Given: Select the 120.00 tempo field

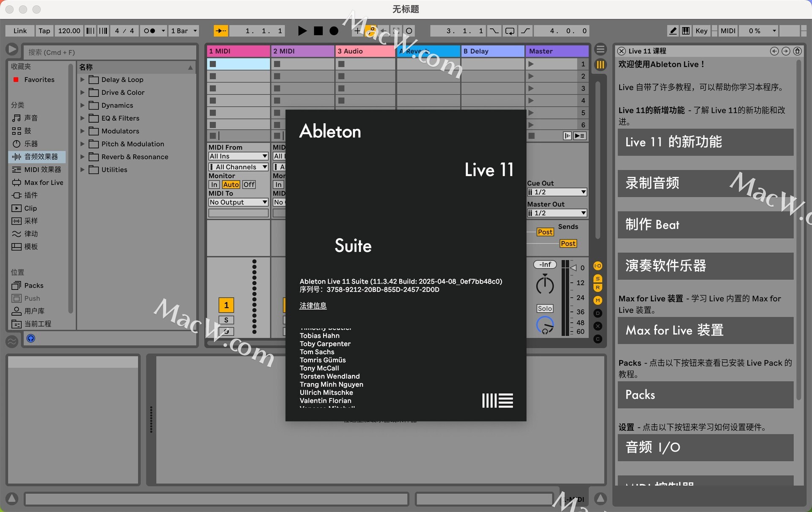Looking at the screenshot, I should pos(69,31).
